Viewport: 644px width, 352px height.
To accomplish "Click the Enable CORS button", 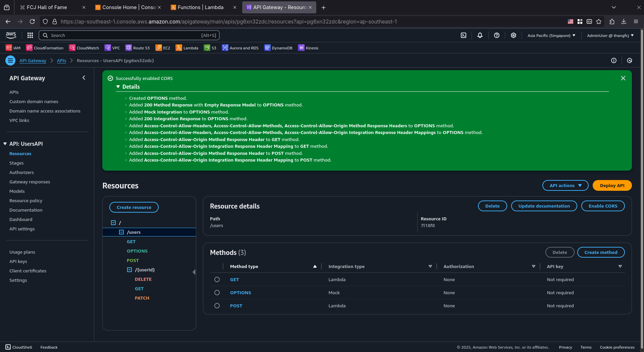I will (x=603, y=206).
